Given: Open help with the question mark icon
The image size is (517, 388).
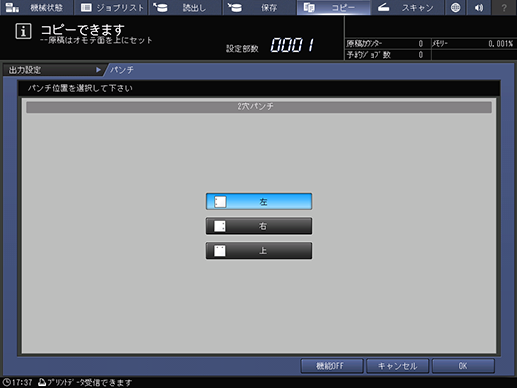Looking at the screenshot, I should click(504, 7).
